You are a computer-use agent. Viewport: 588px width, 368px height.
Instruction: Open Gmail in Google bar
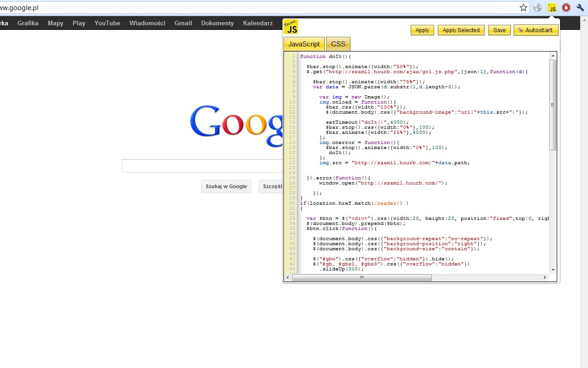(183, 23)
